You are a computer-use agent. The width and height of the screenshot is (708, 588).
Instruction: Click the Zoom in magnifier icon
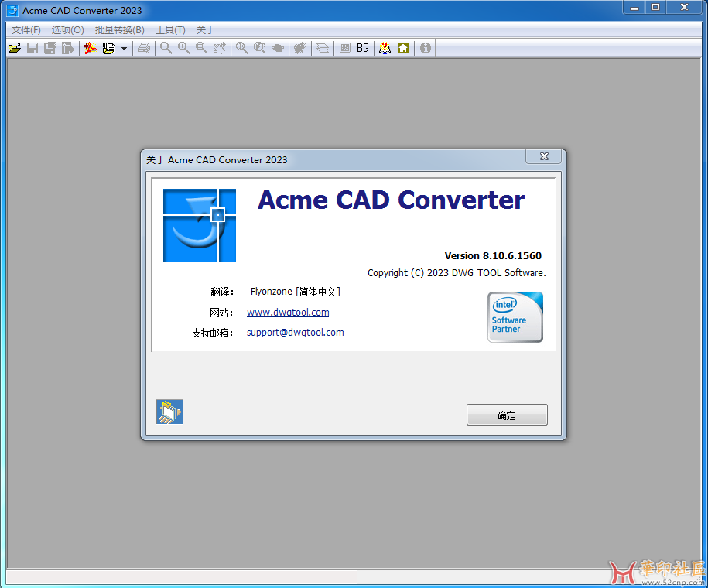coord(184,48)
